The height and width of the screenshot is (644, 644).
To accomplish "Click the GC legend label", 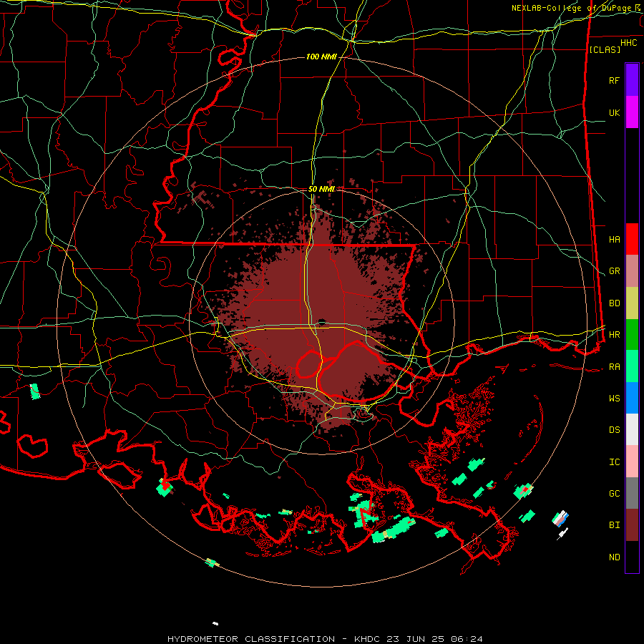I will coord(614,494).
